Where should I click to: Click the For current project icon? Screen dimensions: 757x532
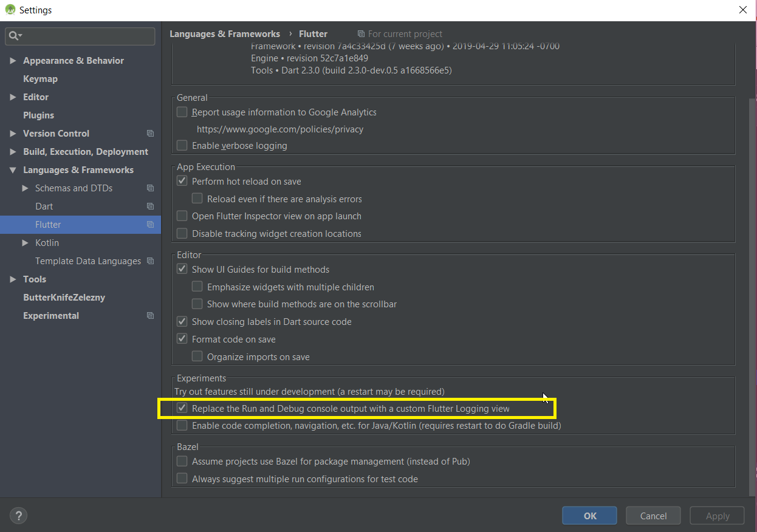(361, 34)
